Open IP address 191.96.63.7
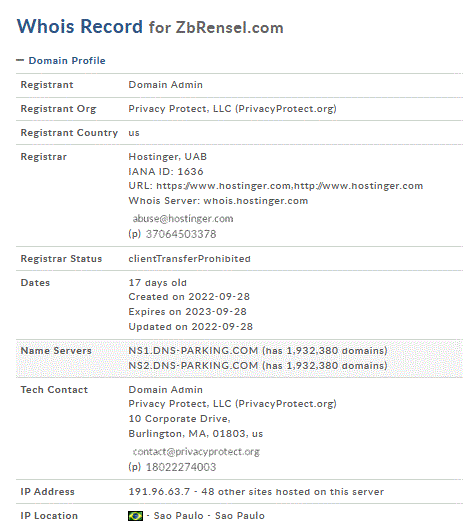463x527 pixels. pos(159,492)
